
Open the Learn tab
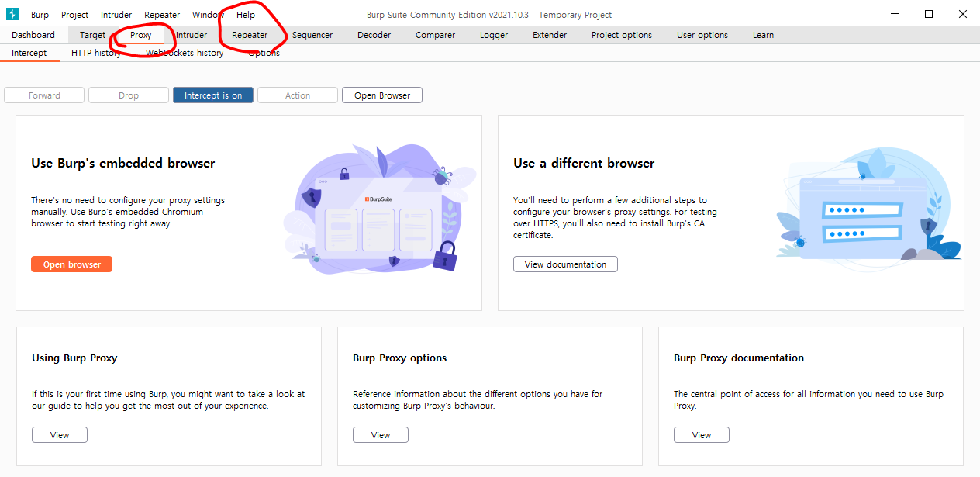click(x=763, y=35)
